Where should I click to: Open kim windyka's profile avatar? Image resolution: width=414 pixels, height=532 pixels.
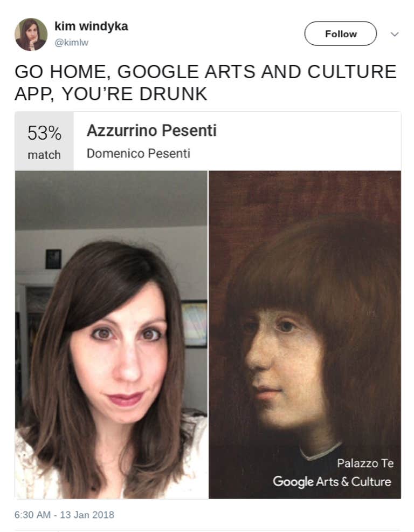(31, 35)
